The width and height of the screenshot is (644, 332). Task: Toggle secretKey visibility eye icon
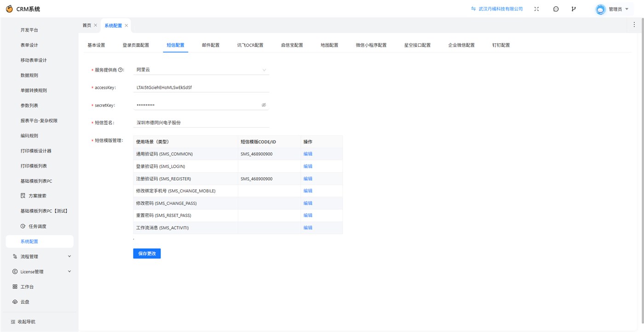coord(264,105)
